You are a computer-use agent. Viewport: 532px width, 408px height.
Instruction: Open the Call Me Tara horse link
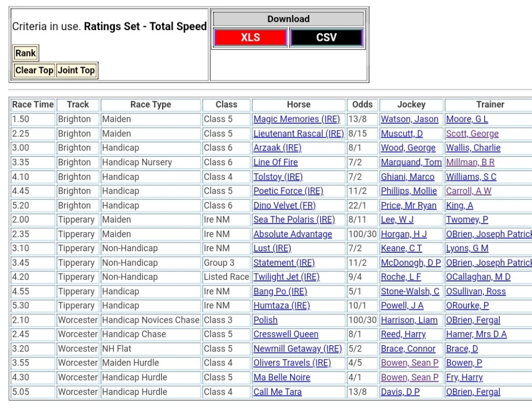coord(277,392)
